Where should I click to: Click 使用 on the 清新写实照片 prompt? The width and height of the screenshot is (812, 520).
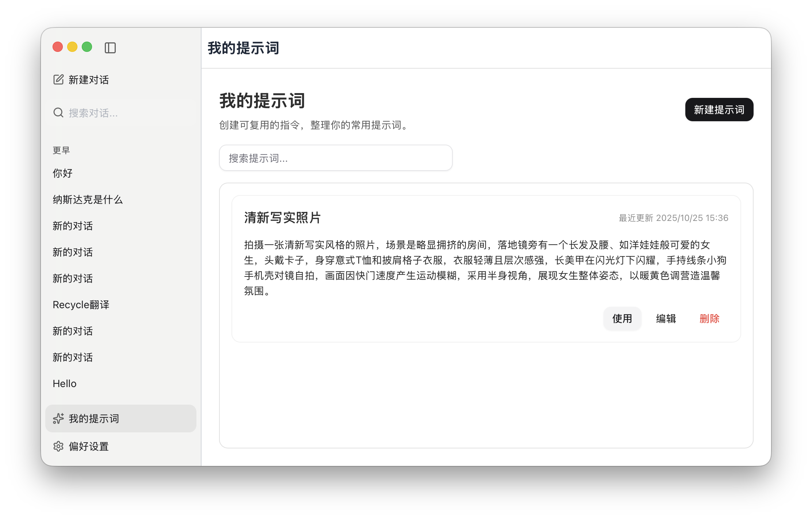click(622, 318)
